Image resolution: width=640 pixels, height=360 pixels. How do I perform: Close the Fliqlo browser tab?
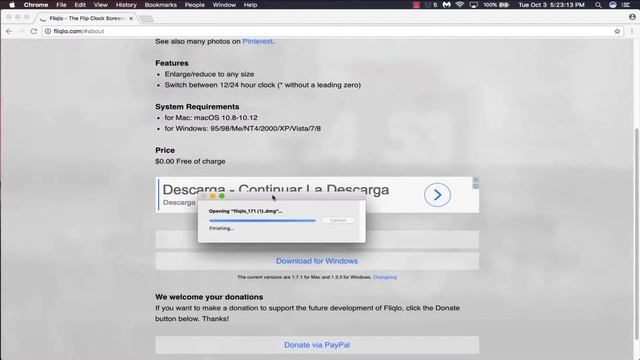(131, 18)
